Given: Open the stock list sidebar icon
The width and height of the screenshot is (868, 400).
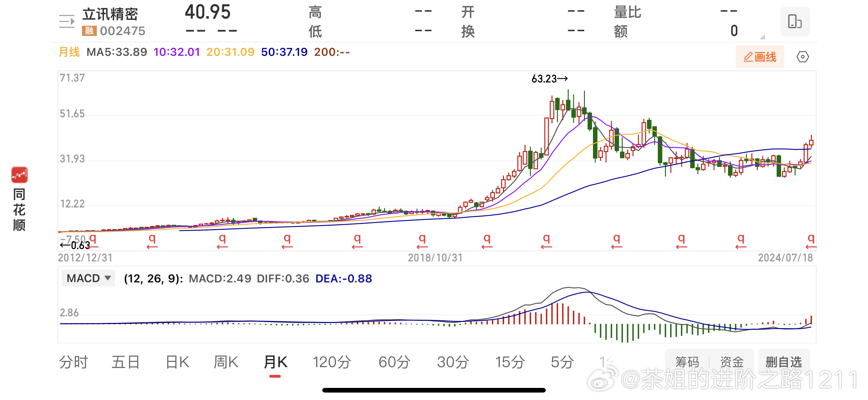Looking at the screenshot, I should [67, 21].
